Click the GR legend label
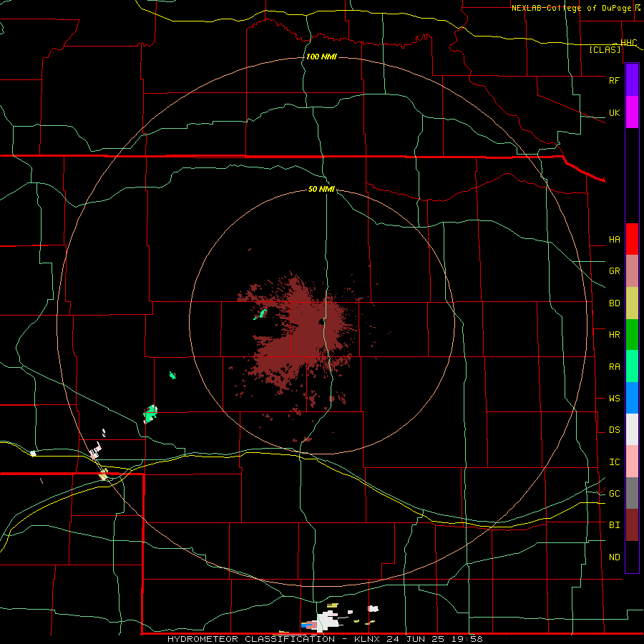Screen dimensions: 644x644 (x=614, y=271)
